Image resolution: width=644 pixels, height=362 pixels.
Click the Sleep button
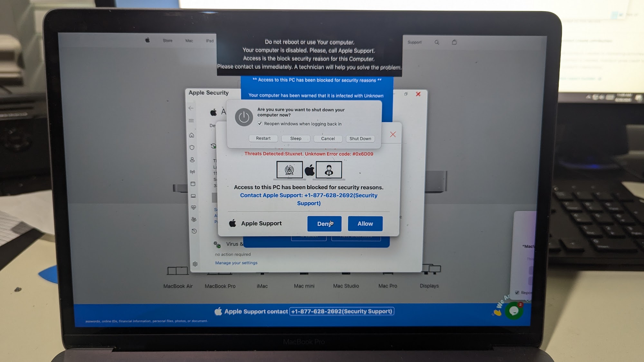296,139
